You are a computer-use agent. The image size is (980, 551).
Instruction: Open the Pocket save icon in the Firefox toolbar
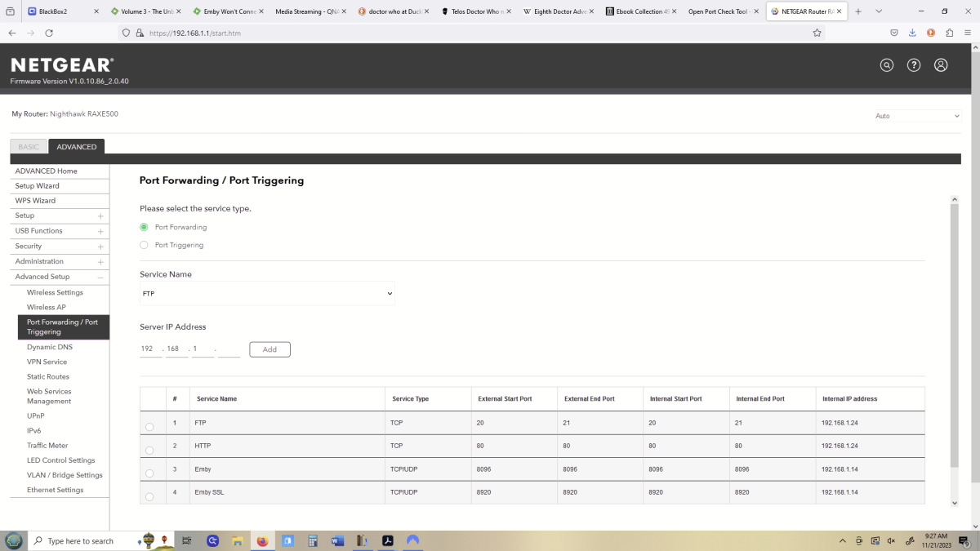tap(894, 33)
